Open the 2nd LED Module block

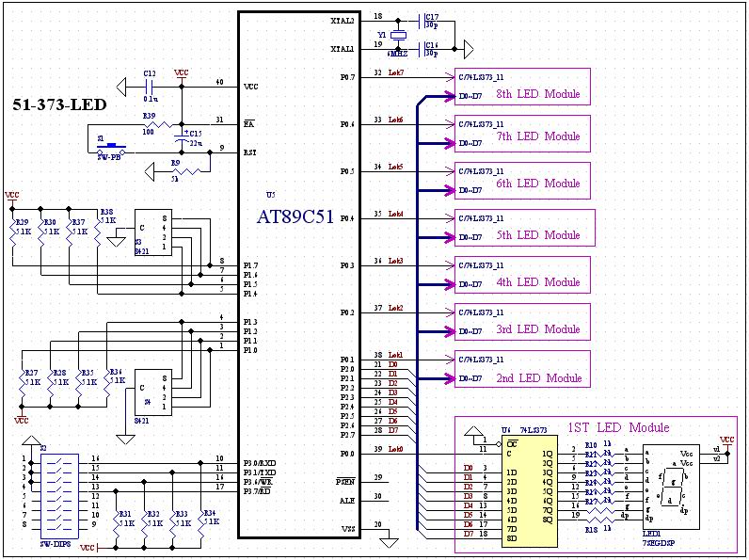point(522,369)
